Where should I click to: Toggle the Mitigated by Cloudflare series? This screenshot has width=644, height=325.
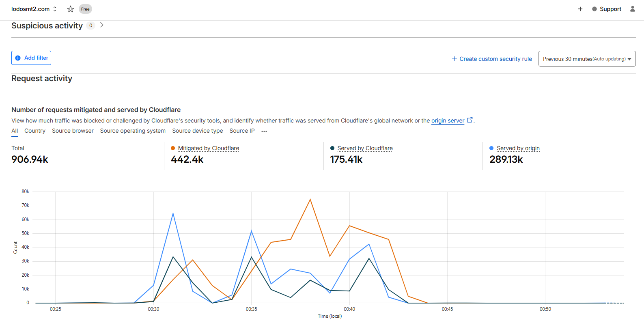[209, 148]
